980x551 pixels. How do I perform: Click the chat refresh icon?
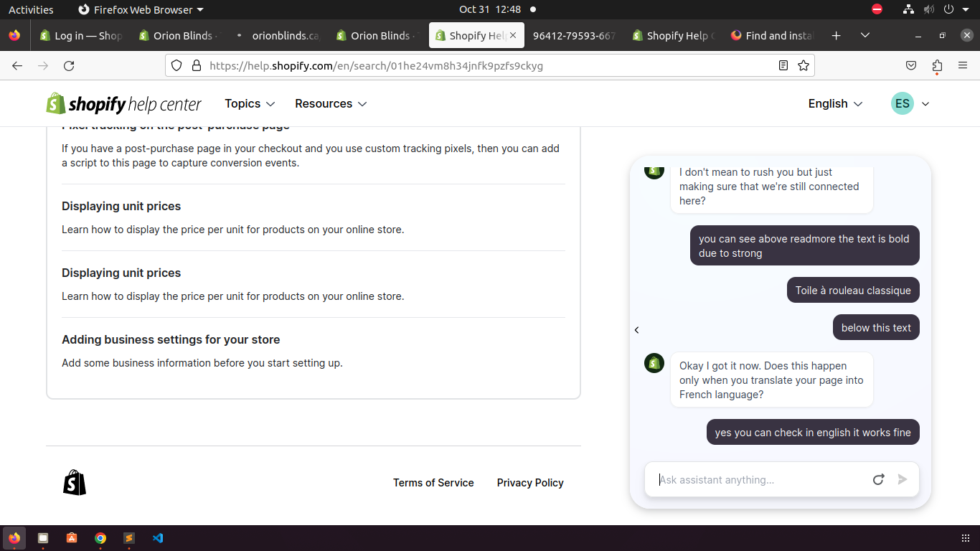[878, 480]
